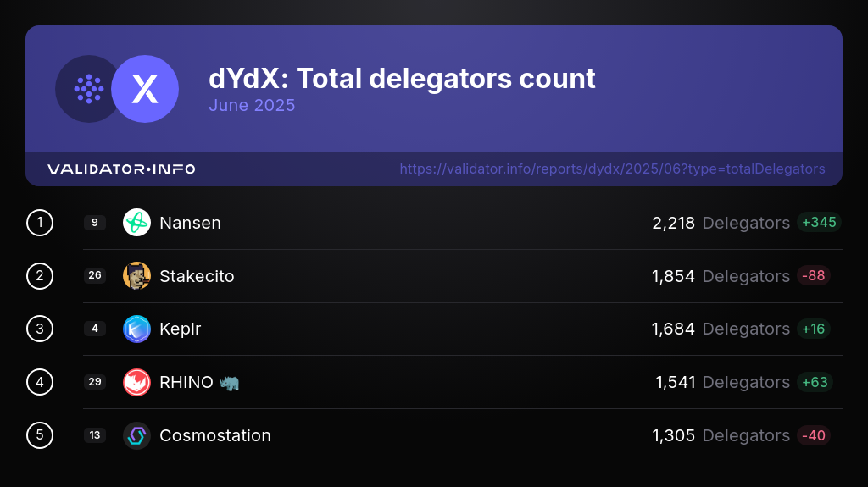Click the 26 number badge beside Stakecito
The height and width of the screenshot is (487, 868).
[x=95, y=276]
